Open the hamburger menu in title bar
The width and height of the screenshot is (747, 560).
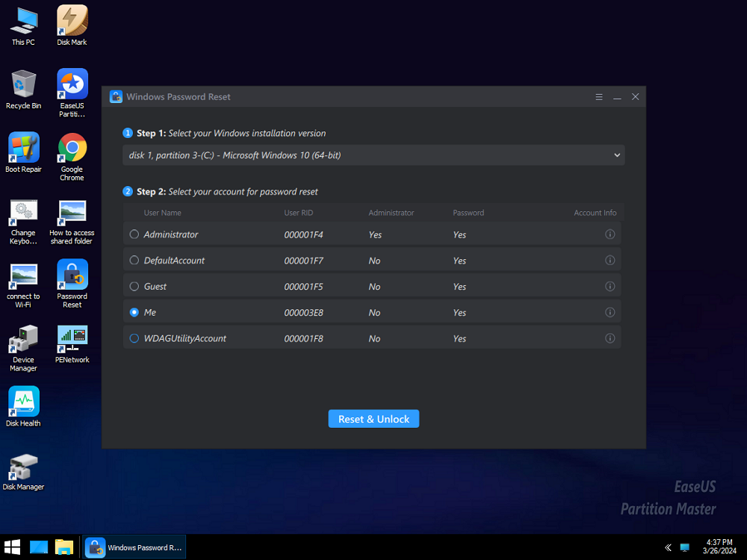(x=599, y=97)
